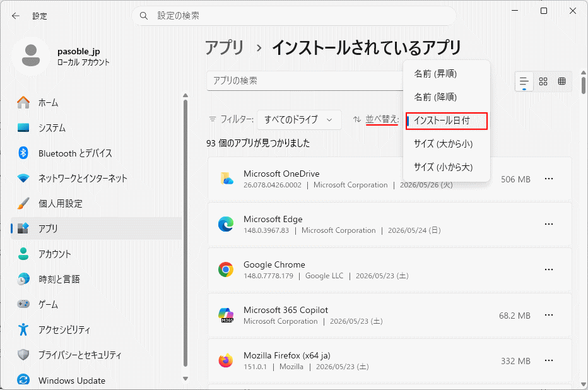Open Bluetooth とデバイス settings
588x390 pixels.
pyautogui.click(x=97, y=153)
